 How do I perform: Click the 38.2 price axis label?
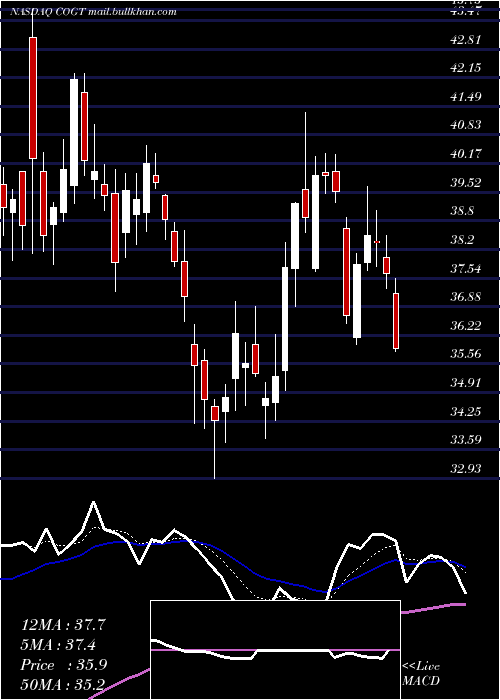[x=462, y=240]
